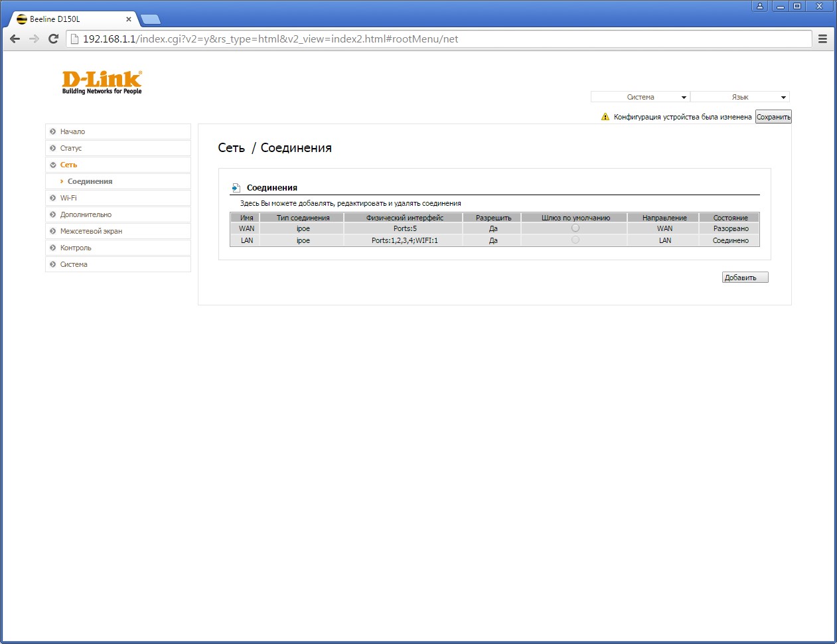The height and width of the screenshot is (644, 837).
Task: Select WAN as default gateway
Action: coord(575,228)
